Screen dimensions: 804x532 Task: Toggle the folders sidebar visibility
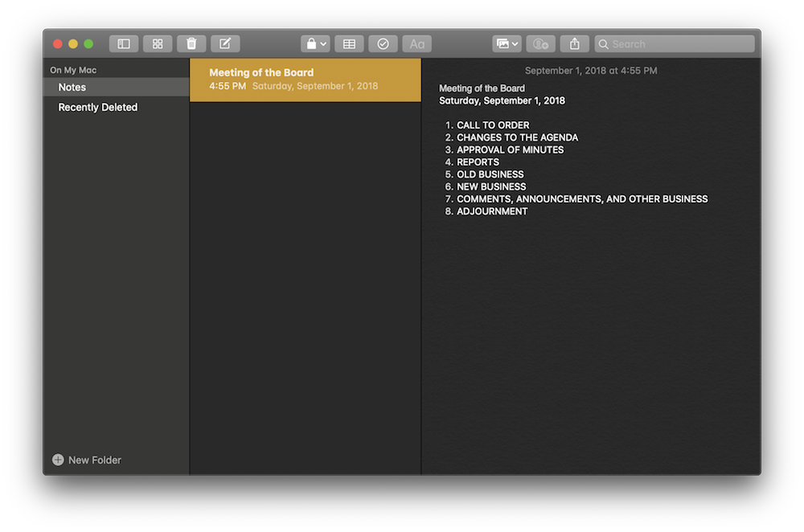click(x=124, y=44)
